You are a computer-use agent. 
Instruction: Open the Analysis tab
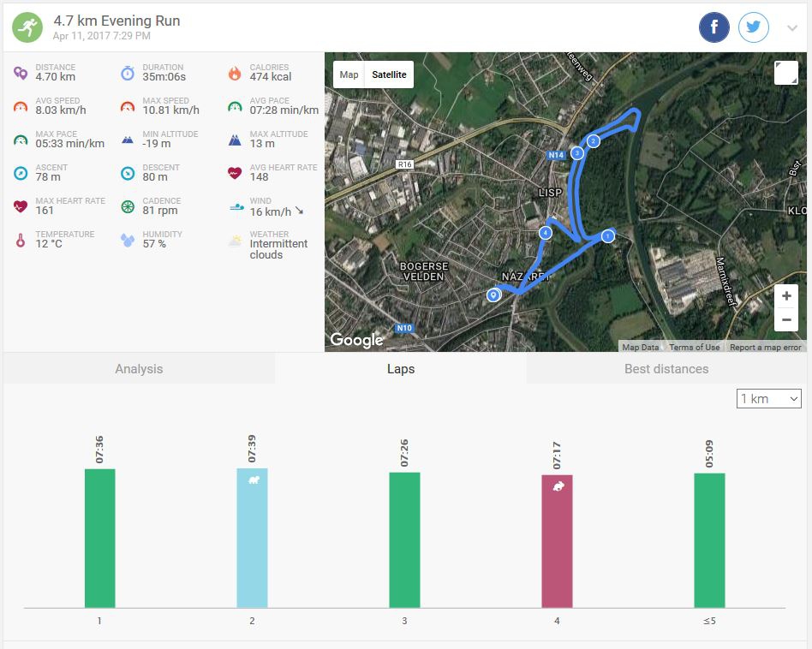click(x=139, y=369)
